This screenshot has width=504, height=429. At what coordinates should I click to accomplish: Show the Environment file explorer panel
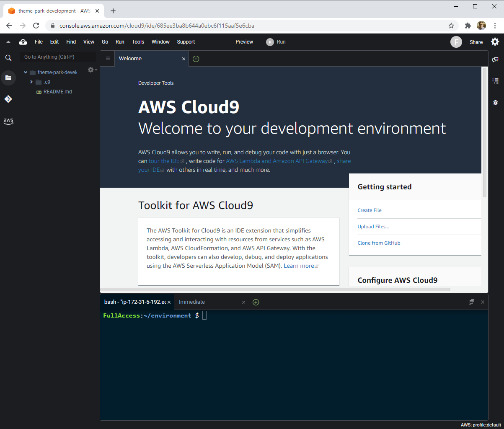8,78
